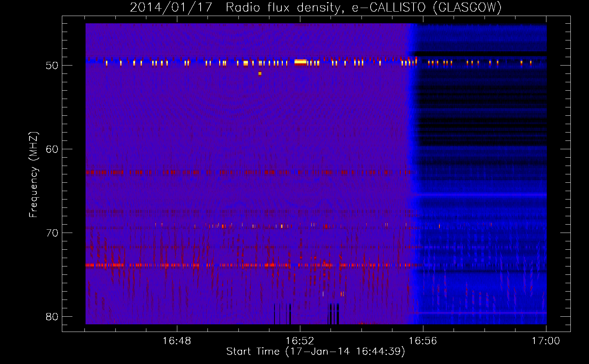
Task: Click the 16:52 time tick label
Action: (x=300, y=341)
